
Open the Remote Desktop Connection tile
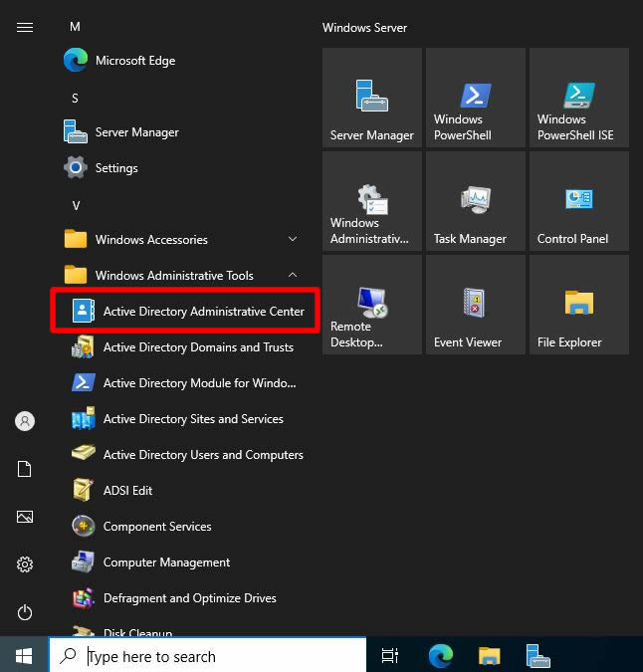372,305
